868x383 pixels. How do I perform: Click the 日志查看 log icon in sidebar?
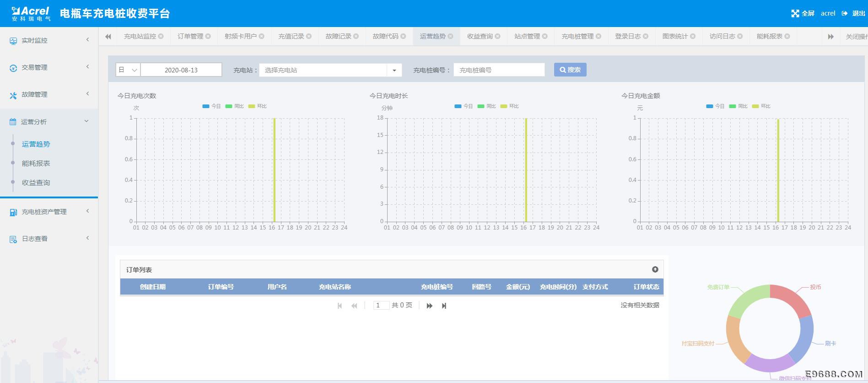click(13, 239)
